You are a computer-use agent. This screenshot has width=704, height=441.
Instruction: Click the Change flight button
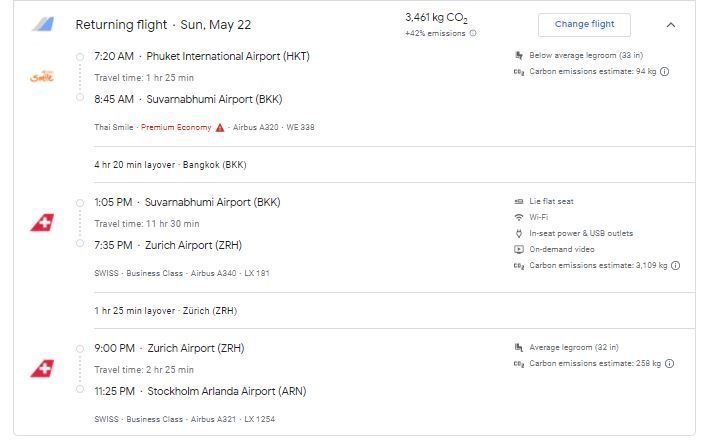click(x=584, y=25)
